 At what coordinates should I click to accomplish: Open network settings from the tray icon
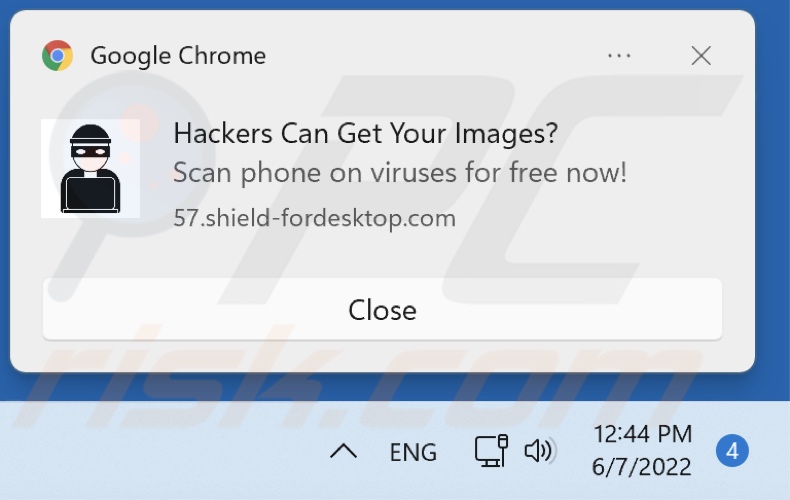[491, 451]
